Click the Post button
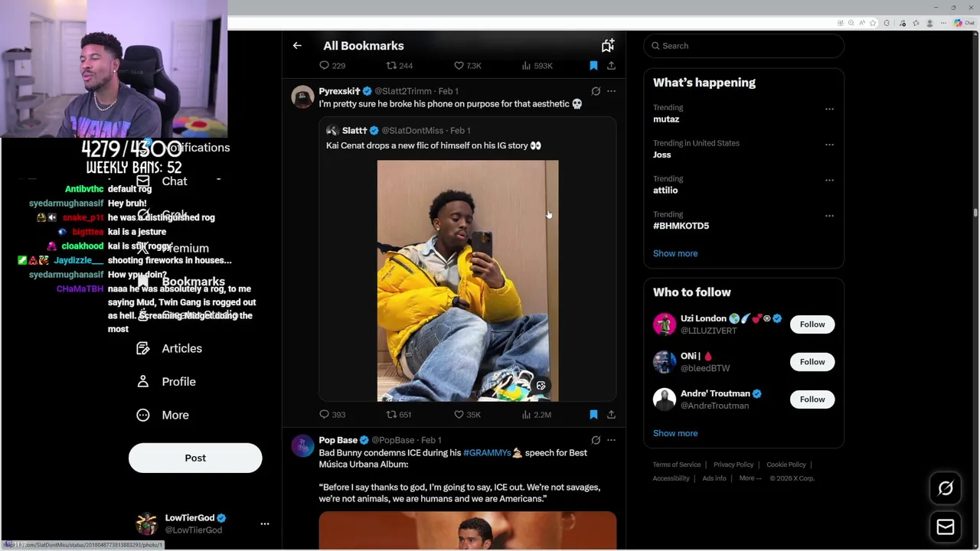980x551 pixels. click(195, 458)
